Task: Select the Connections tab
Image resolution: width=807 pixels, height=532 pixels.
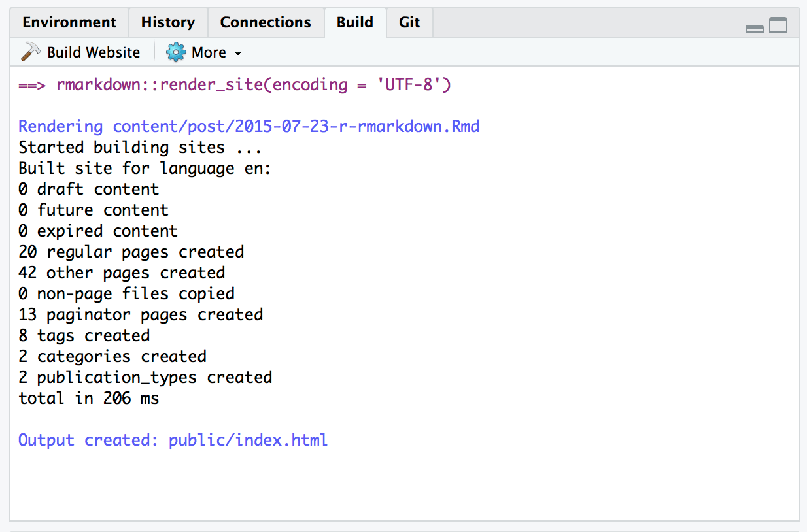Action: [x=266, y=22]
